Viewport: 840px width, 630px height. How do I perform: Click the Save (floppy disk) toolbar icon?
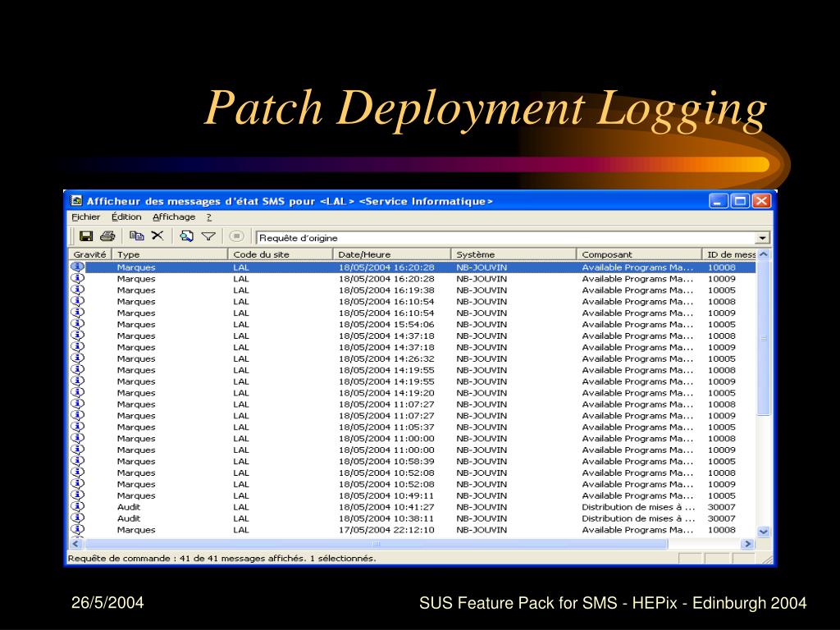point(85,236)
